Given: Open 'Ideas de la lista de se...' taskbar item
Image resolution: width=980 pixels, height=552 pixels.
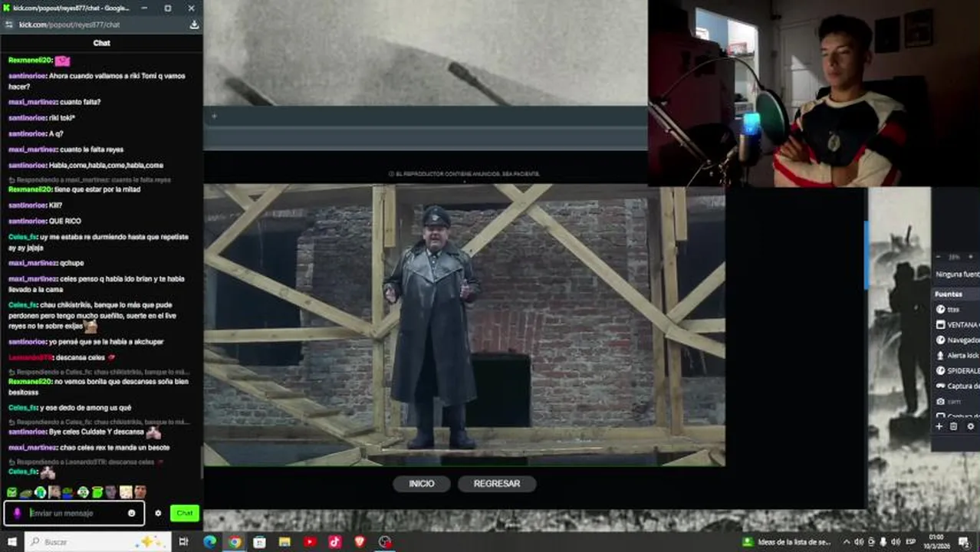Looking at the screenshot, I should (787, 542).
